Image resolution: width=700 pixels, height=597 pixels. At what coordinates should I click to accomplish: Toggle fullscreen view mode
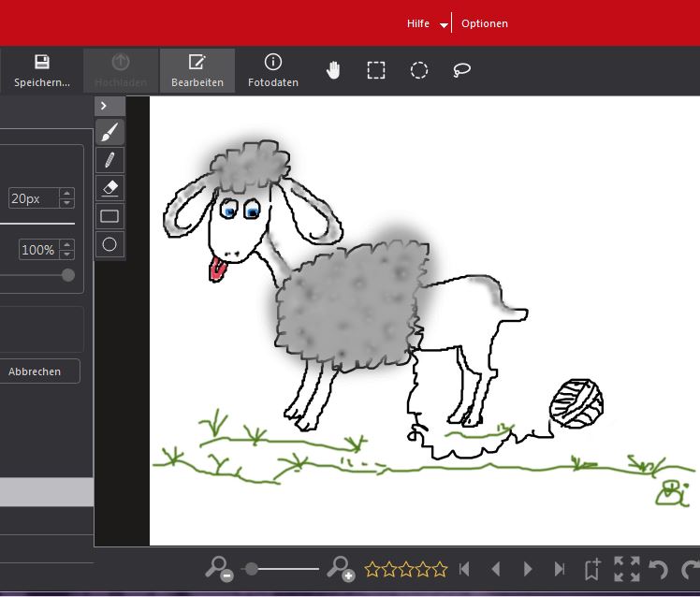[626, 568]
